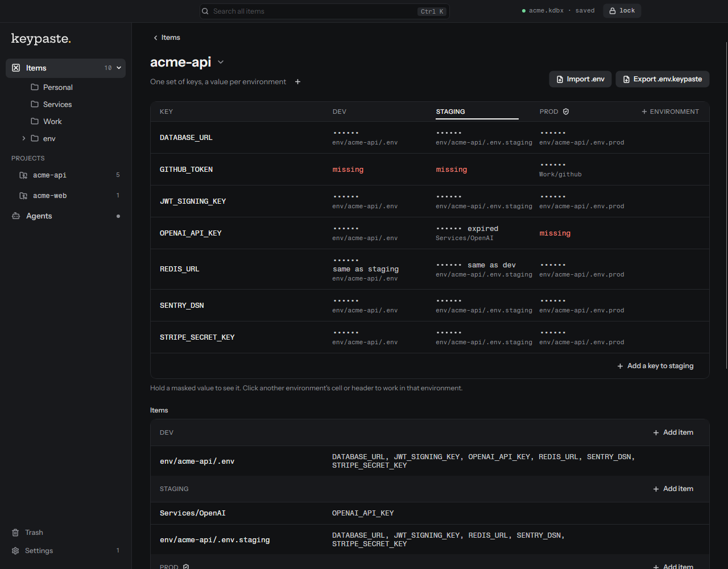
Task: Click the Export file icon
Action: click(x=627, y=79)
